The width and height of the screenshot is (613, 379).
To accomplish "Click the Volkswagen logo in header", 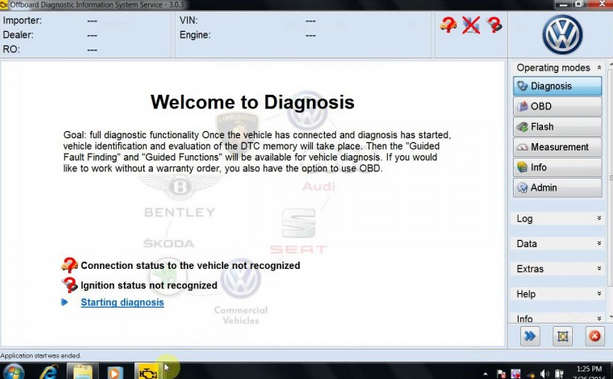I will pyautogui.click(x=562, y=35).
